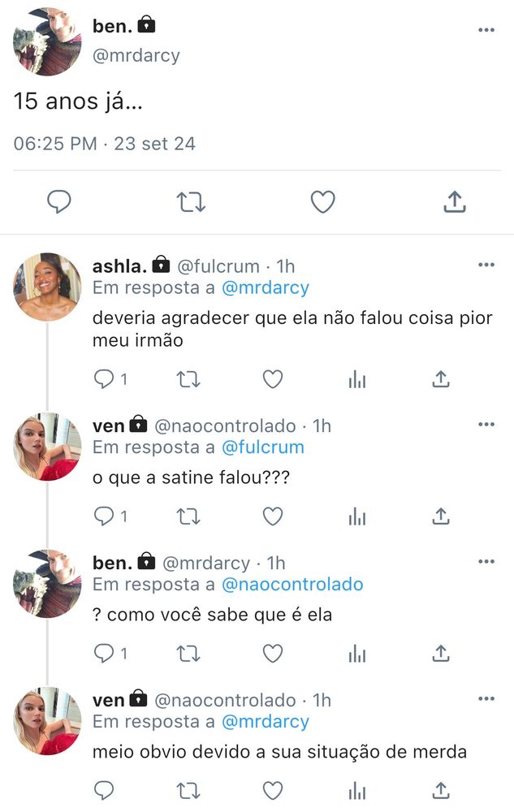Retweet ven's "o que a satine falou???" reply
Screen dimensions: 514x812
pos(188,516)
